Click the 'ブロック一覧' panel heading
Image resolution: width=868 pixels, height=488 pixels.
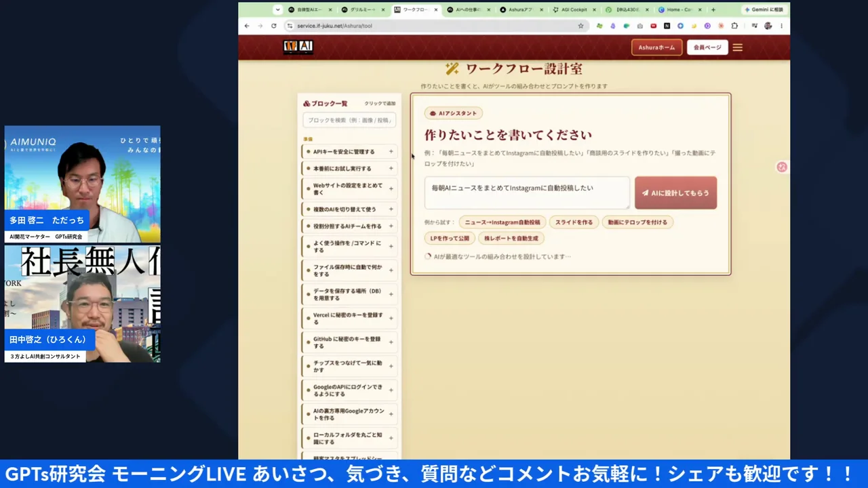[x=325, y=104]
